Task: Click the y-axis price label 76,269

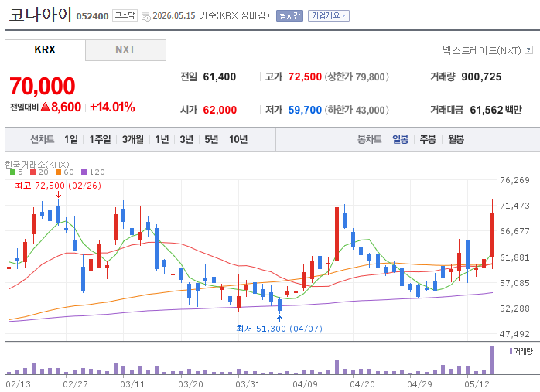Action: tap(514, 180)
